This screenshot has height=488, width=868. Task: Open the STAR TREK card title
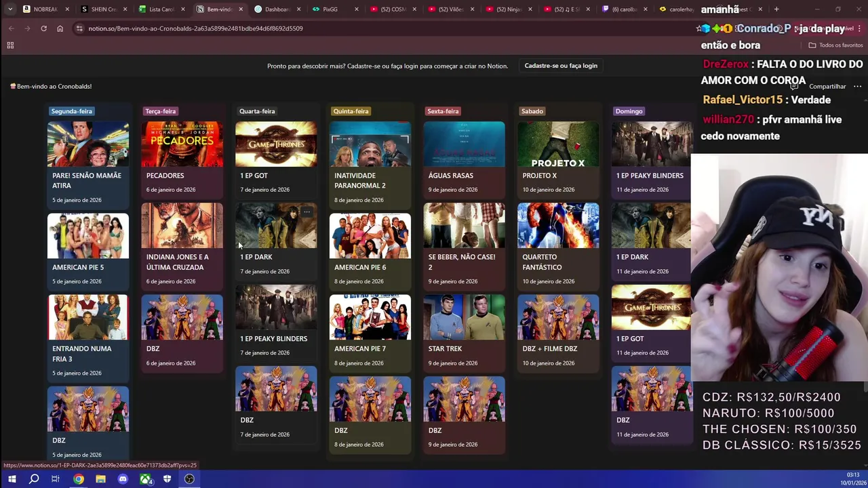[x=445, y=348]
